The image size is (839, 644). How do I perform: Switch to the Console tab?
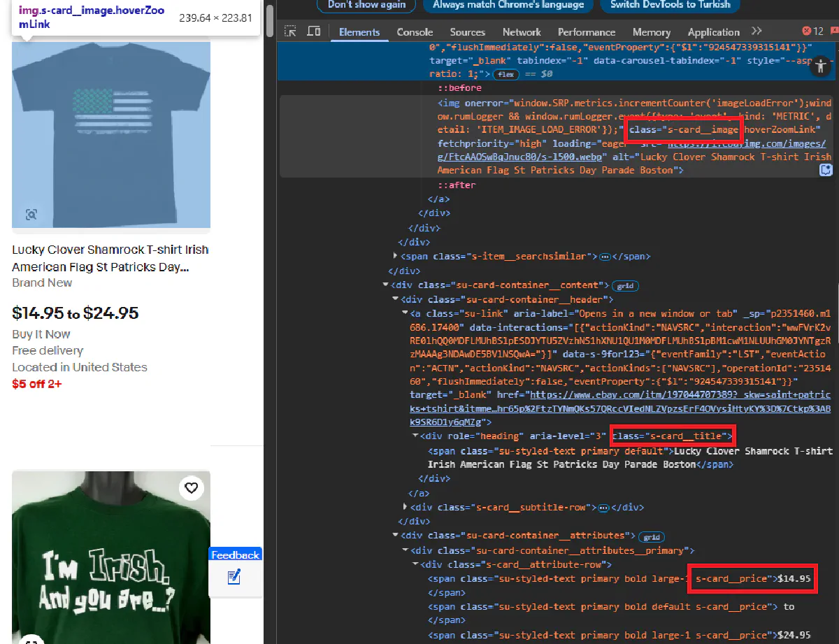pyautogui.click(x=415, y=32)
